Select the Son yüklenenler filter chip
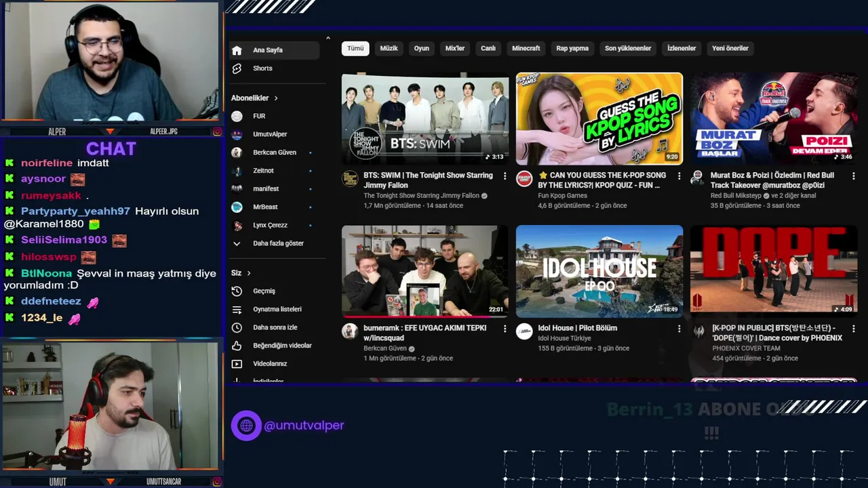 (628, 49)
